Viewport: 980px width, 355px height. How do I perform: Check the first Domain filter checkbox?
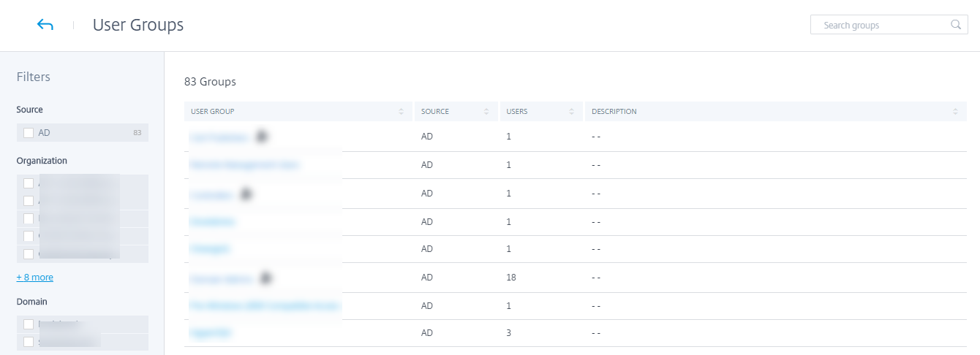29,324
